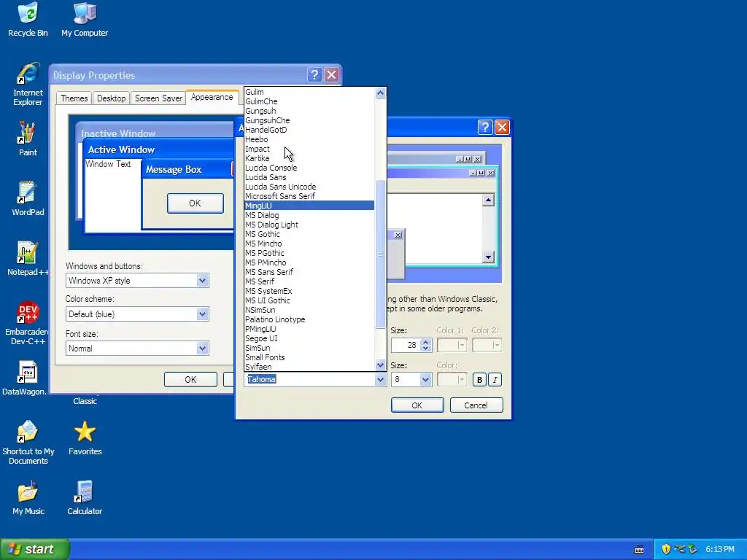This screenshot has width=747, height=560.
Task: Select Impact from the font list
Action: coord(309,149)
